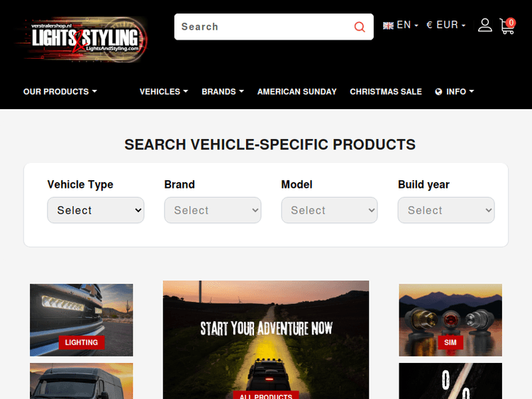Click the Start Your Adventure Now banner
Viewport: 532px width, 399px height.
click(266, 330)
